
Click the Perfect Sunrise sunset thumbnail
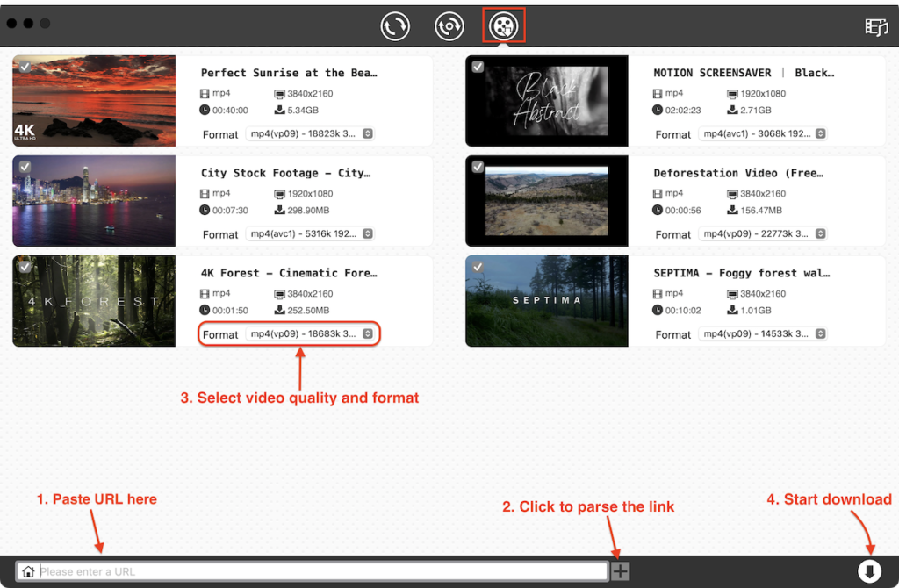coord(94,100)
